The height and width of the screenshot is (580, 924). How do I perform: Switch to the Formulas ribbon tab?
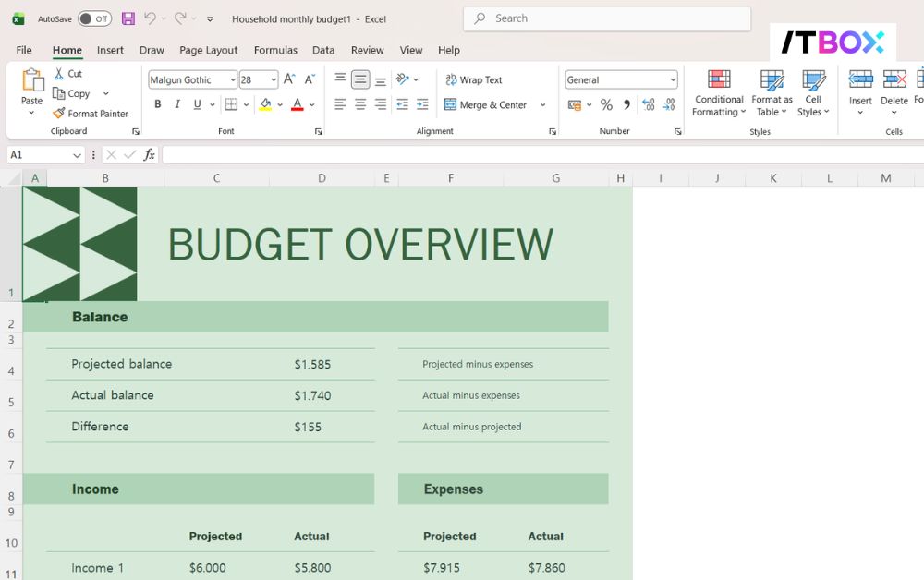275,51
